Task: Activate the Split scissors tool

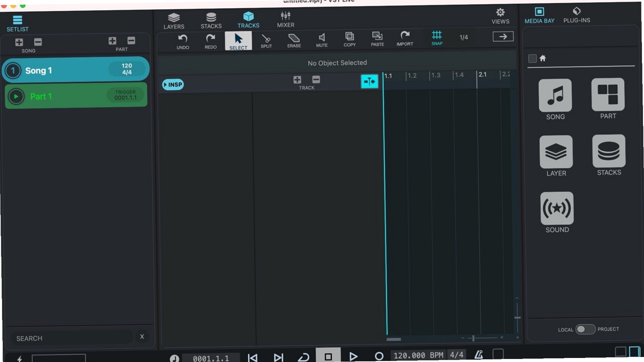Action: 266,41
